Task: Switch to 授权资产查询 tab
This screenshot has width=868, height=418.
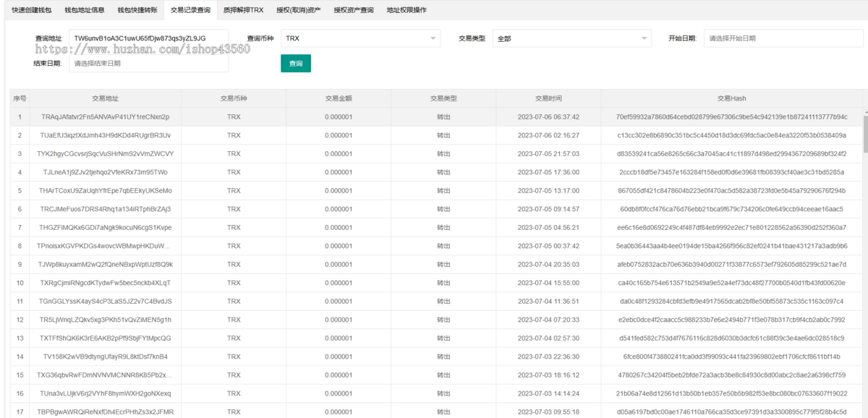Action: click(x=354, y=10)
